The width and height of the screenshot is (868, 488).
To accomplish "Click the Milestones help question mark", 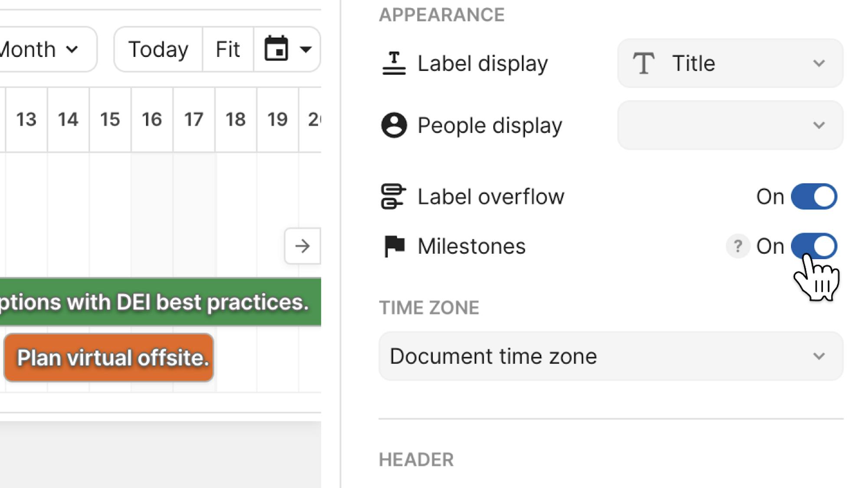I will click(x=737, y=246).
